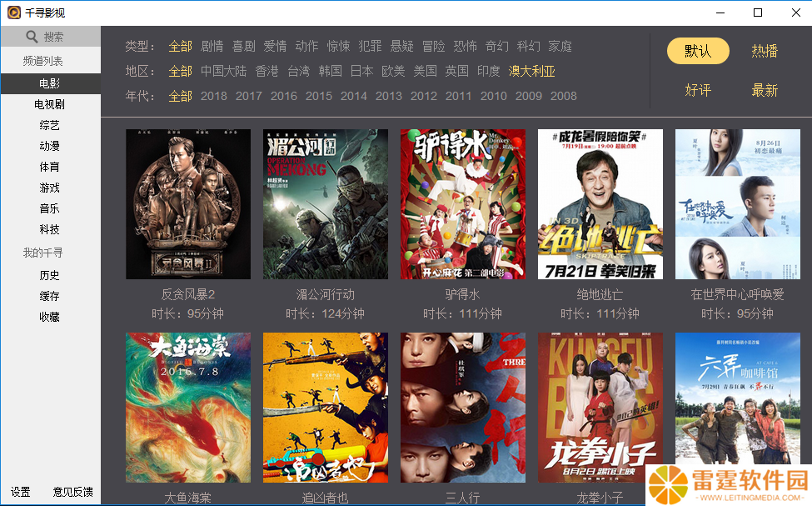This screenshot has height=506, width=812.
Task: Select 全部 in the 地区 row
Action: pyautogui.click(x=180, y=71)
